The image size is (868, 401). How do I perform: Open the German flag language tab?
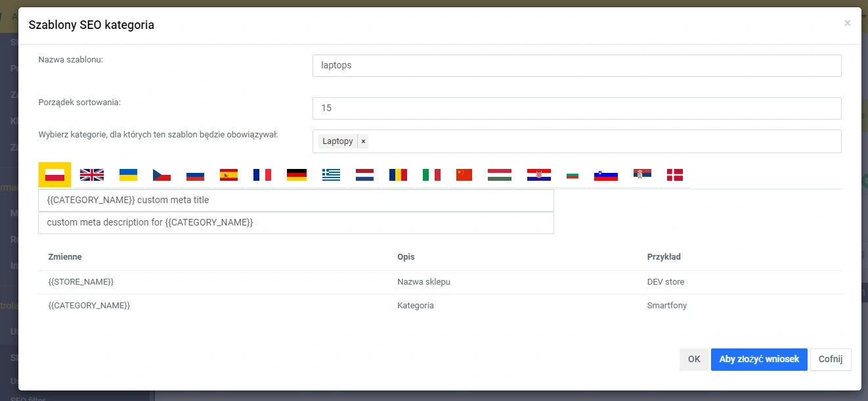tap(297, 175)
